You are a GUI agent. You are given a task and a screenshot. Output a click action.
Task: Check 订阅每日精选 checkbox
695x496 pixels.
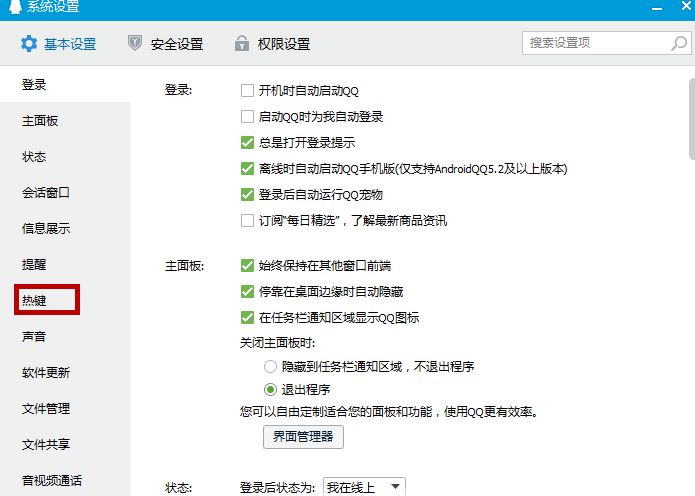click(x=247, y=220)
